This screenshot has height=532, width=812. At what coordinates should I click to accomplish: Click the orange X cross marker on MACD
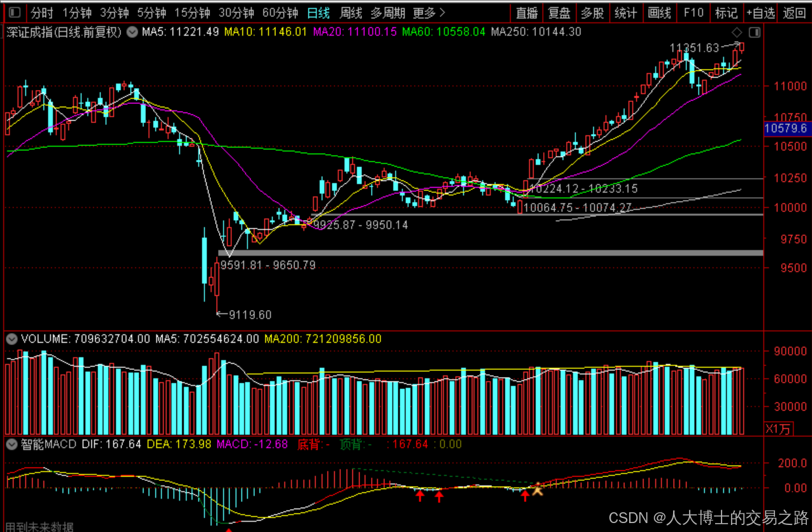[537, 489]
